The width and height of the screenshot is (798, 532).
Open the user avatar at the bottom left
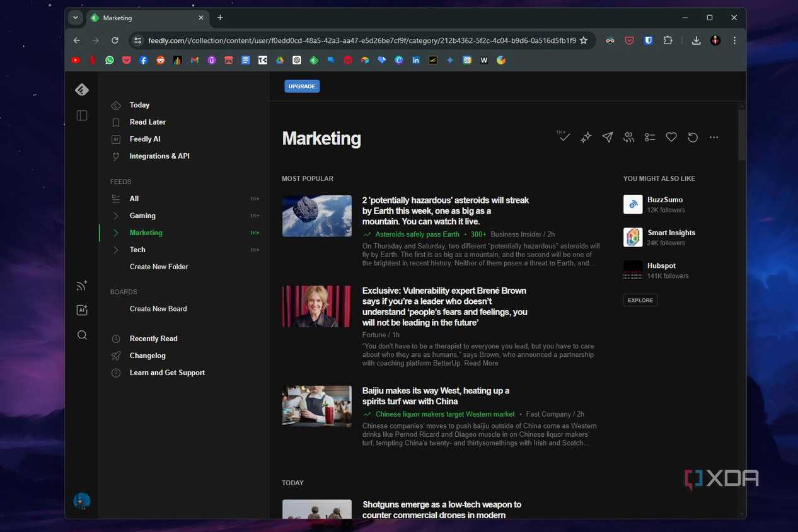click(82, 501)
